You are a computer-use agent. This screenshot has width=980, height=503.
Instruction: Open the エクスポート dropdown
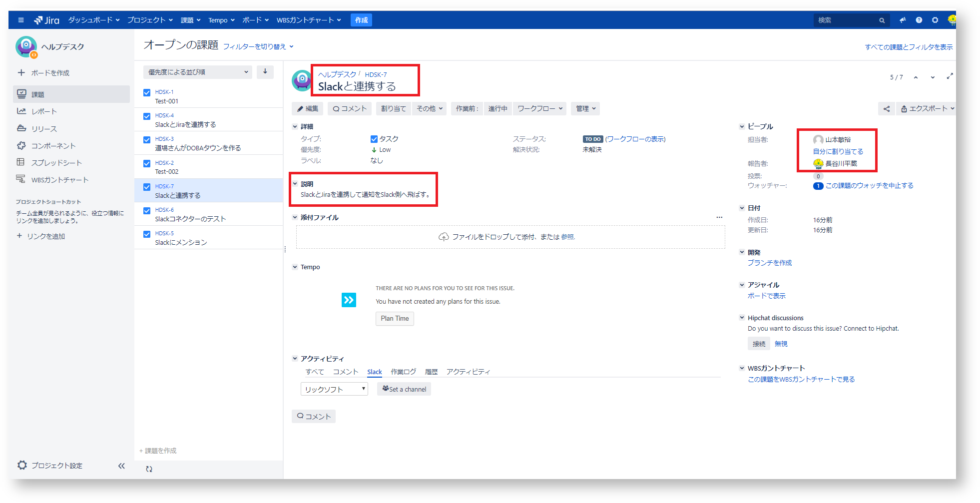tap(927, 108)
